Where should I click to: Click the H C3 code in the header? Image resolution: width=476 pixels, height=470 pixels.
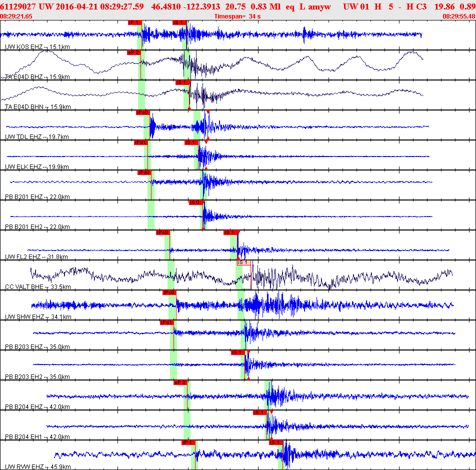pyautogui.click(x=416, y=6)
